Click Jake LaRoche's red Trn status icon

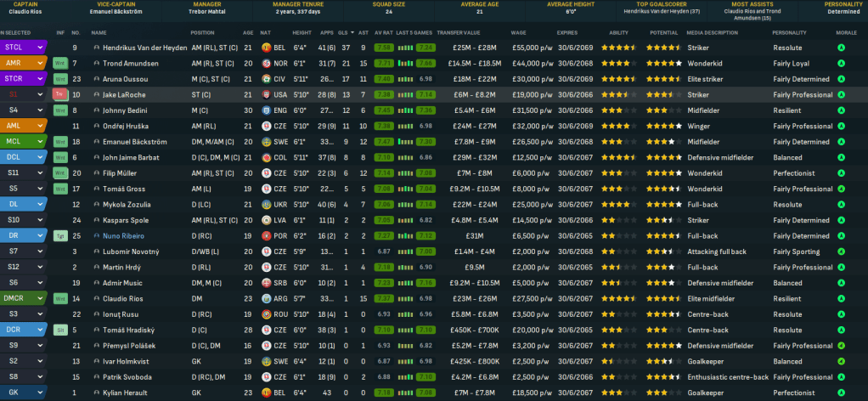[x=60, y=94]
